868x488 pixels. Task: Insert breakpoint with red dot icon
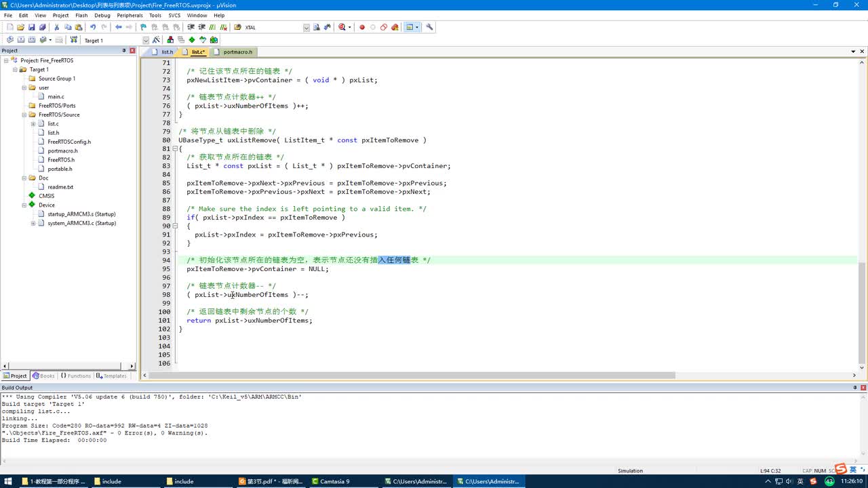click(x=362, y=27)
